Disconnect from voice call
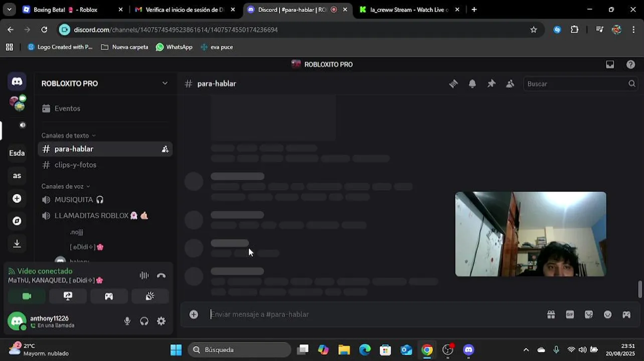 (x=161, y=275)
